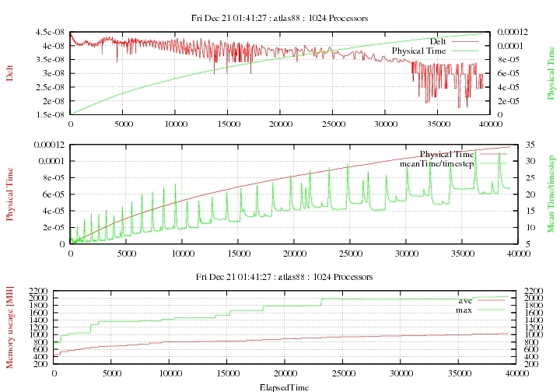Image resolution: width=560 pixels, height=392 pixels.
Task: Click the red 'Physical Time' left axis label
Action: pos(9,194)
